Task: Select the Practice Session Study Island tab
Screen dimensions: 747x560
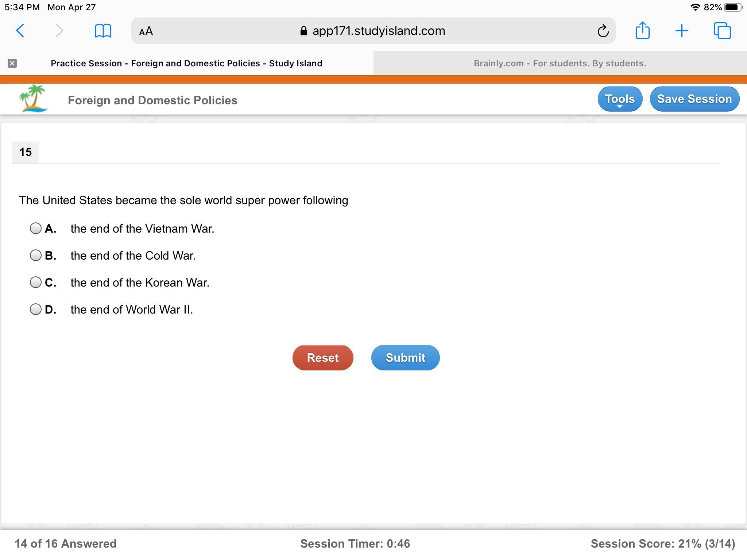Action: tap(186, 63)
